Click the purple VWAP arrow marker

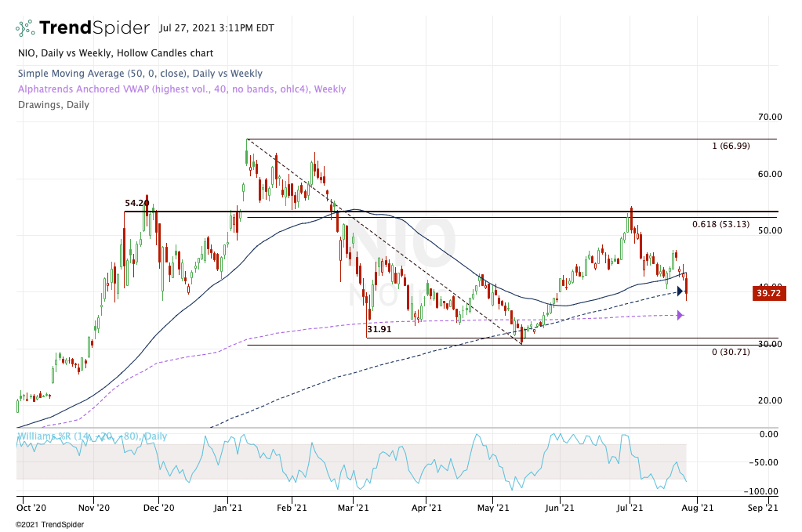680,315
